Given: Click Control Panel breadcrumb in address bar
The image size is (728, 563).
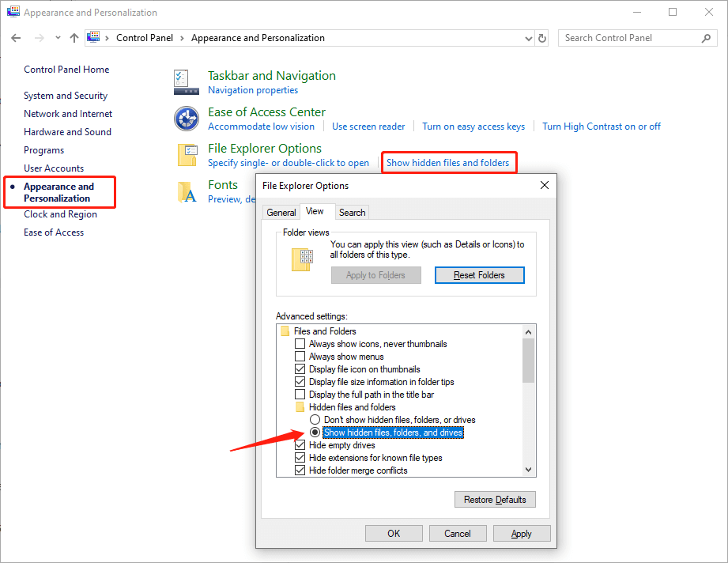Looking at the screenshot, I should pos(145,38).
